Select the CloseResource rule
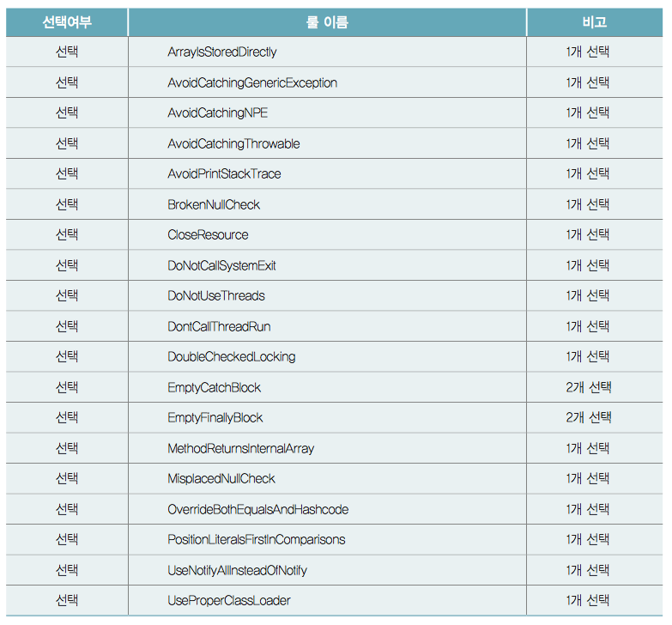 pyautogui.click(x=208, y=234)
